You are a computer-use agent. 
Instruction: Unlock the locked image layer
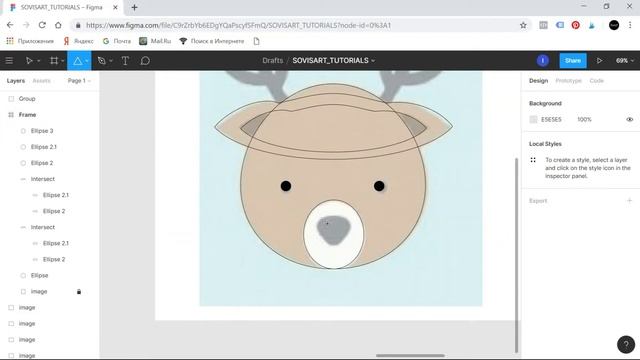79,291
